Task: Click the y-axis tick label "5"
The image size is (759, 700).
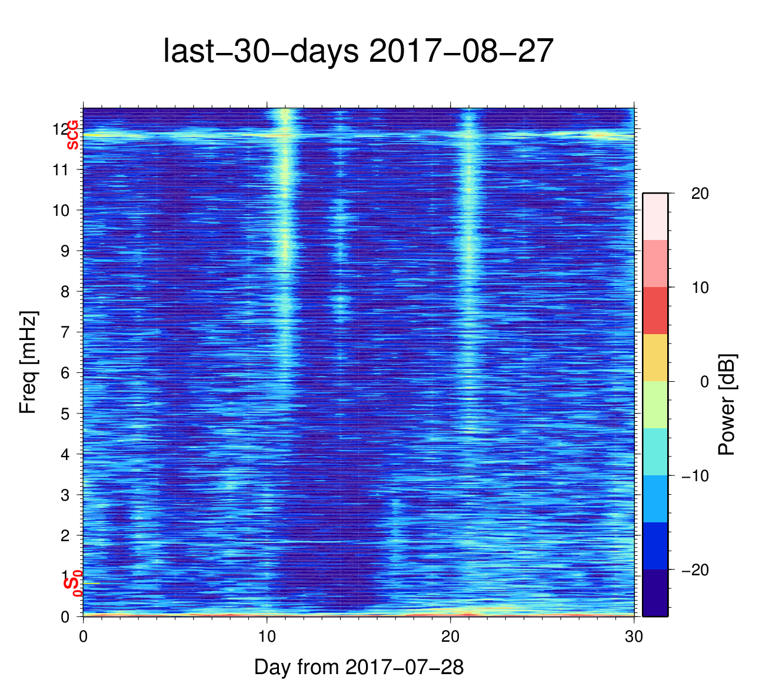Action: tap(64, 414)
